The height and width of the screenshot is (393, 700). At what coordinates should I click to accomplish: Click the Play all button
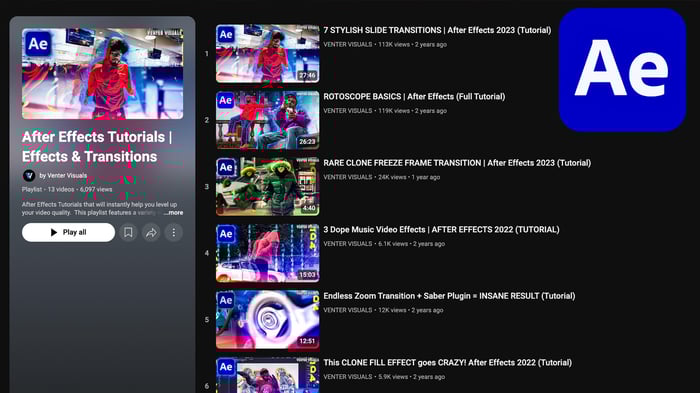pos(68,232)
